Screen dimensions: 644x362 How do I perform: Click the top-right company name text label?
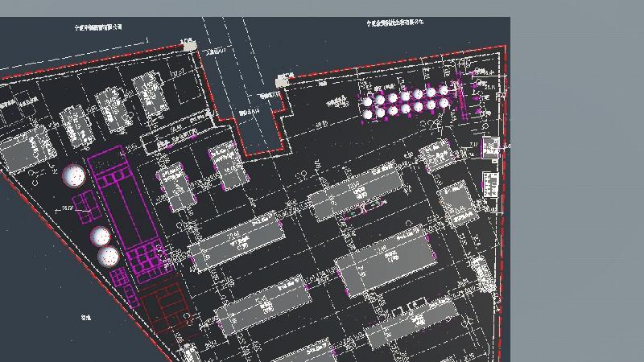click(396, 24)
